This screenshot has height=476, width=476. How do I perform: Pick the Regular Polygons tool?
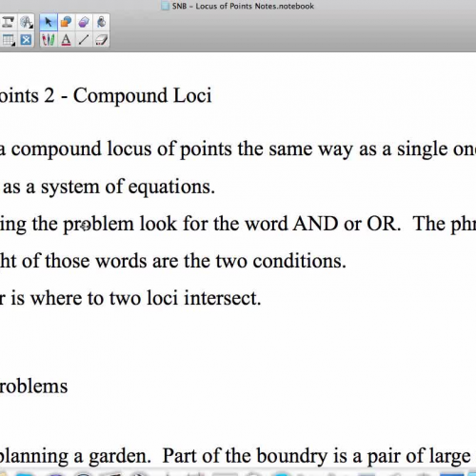(84, 22)
